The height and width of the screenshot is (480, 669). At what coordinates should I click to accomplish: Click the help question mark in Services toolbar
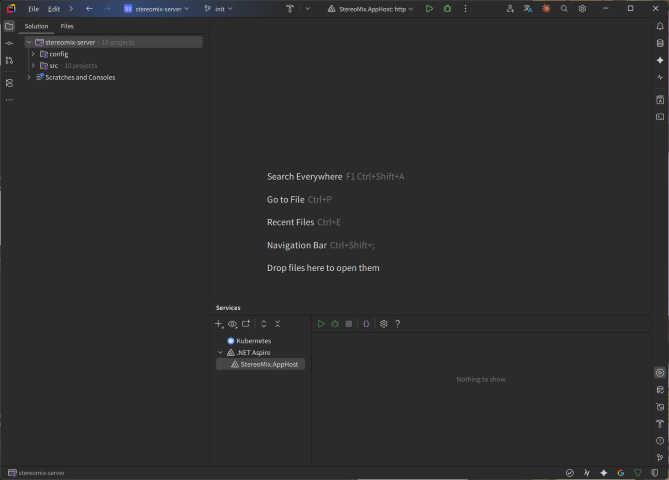398,324
